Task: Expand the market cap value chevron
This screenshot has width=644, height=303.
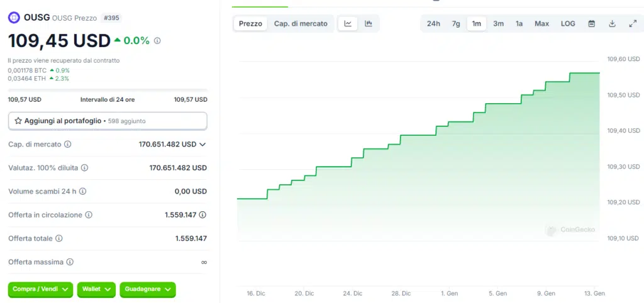Action: (203, 145)
